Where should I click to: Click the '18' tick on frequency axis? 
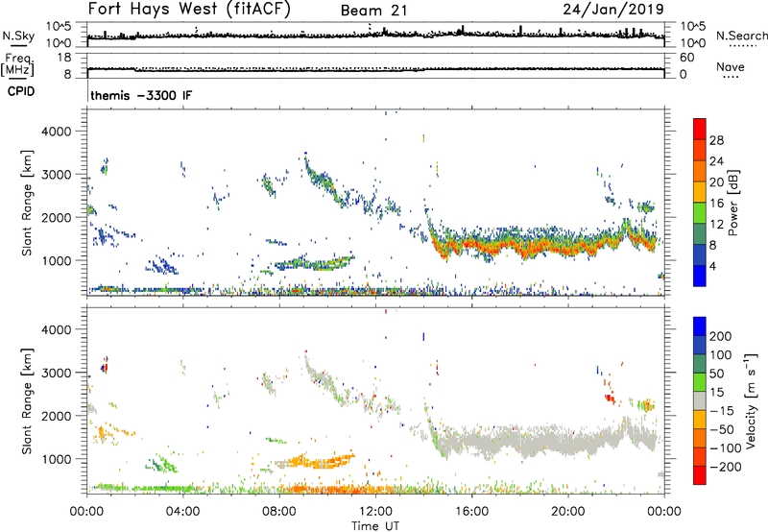click(64, 58)
